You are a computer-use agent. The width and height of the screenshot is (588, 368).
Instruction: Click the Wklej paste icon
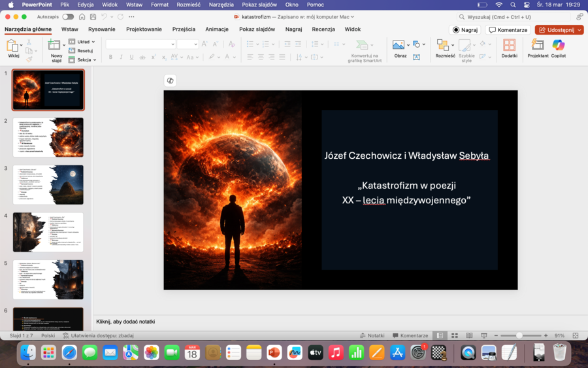tap(12, 45)
